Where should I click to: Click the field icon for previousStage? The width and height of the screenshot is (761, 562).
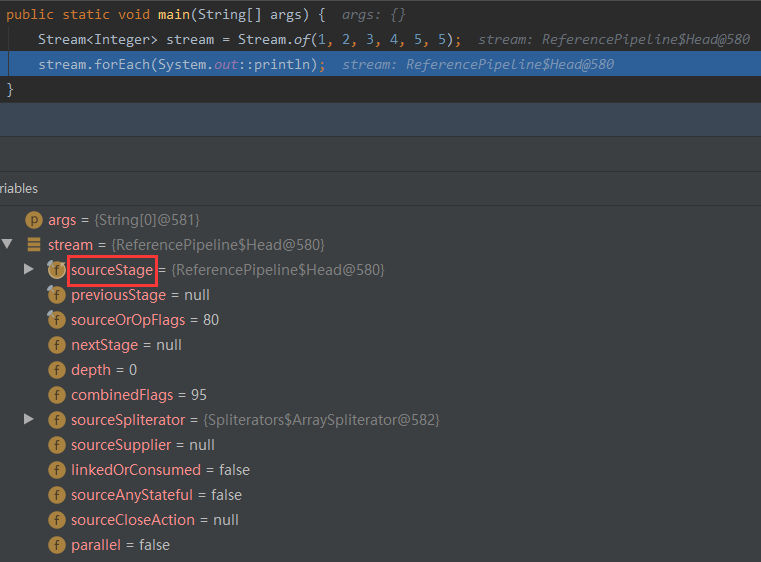56,295
